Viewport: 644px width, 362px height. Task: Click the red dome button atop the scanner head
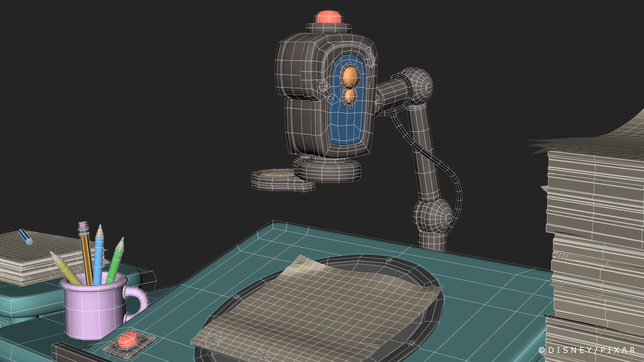tap(328, 17)
